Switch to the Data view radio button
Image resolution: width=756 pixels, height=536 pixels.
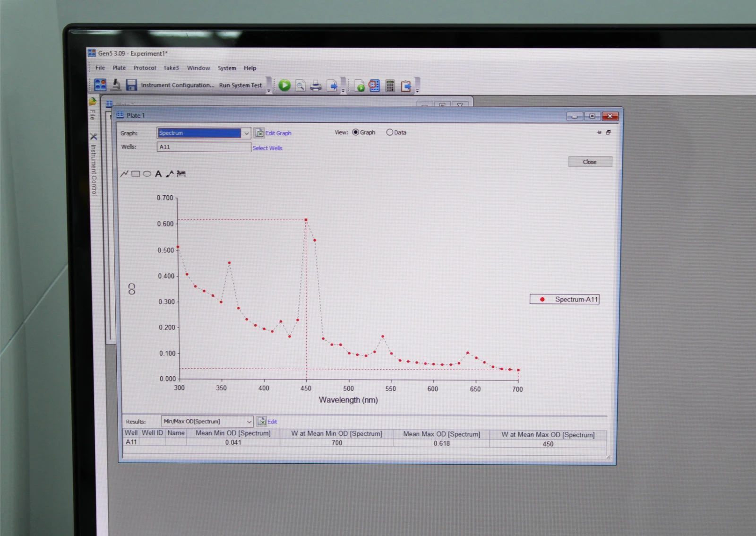(390, 132)
